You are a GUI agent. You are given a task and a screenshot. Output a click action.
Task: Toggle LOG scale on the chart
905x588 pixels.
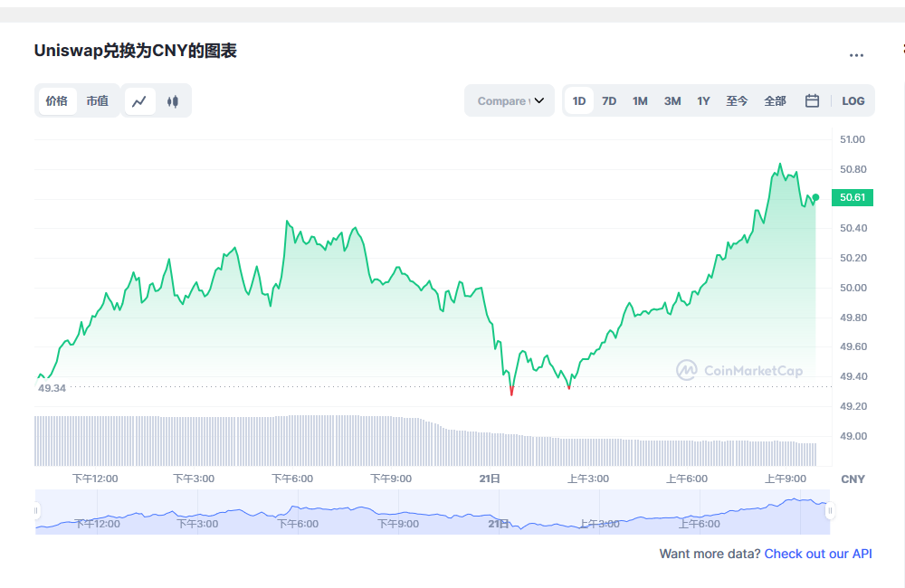click(853, 101)
